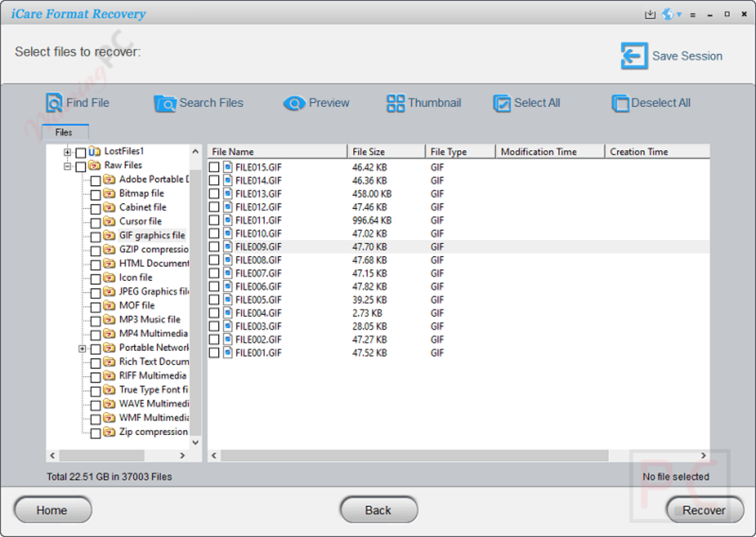This screenshot has width=756, height=537.
Task: Click the Bitmap file folder icon
Action: pyautogui.click(x=109, y=193)
